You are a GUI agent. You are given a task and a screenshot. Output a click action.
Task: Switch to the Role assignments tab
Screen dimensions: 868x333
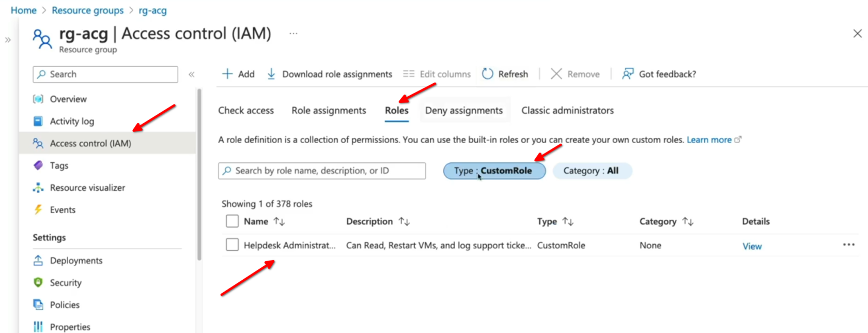[x=329, y=111]
